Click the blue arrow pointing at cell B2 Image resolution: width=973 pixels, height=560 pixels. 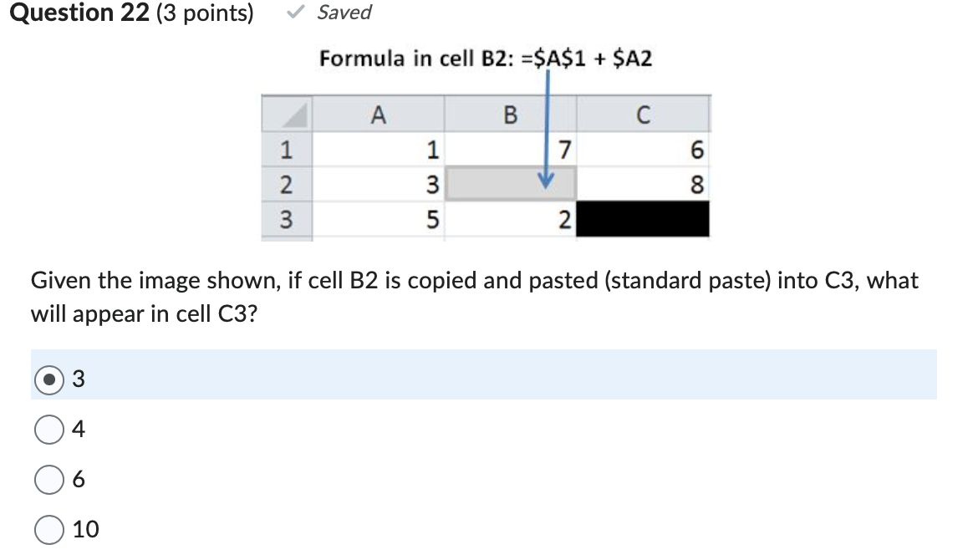[548, 134]
